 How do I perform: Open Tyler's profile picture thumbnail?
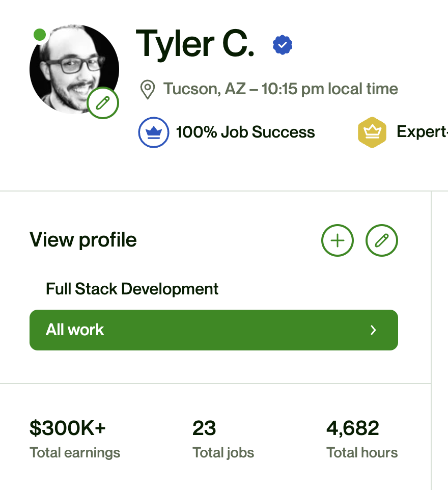(x=74, y=69)
